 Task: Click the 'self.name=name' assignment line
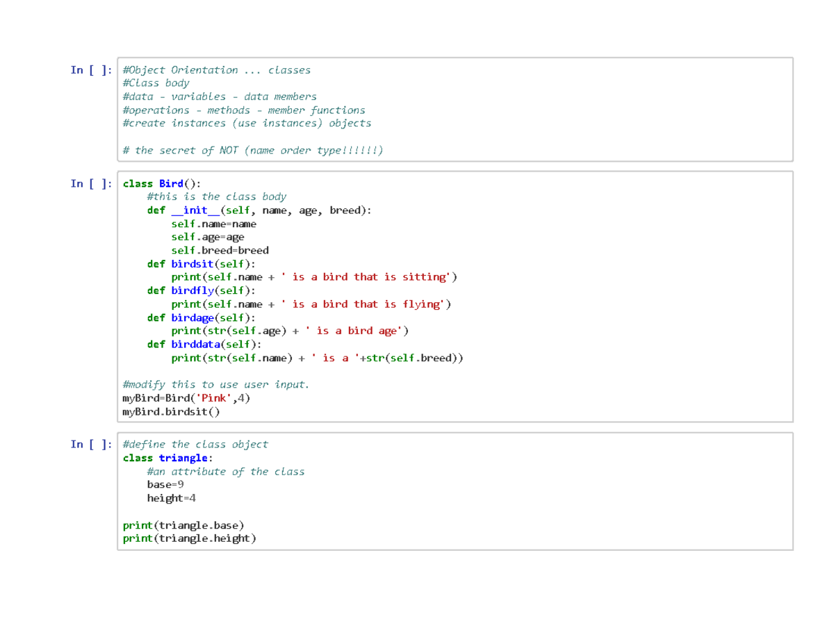pos(215,224)
